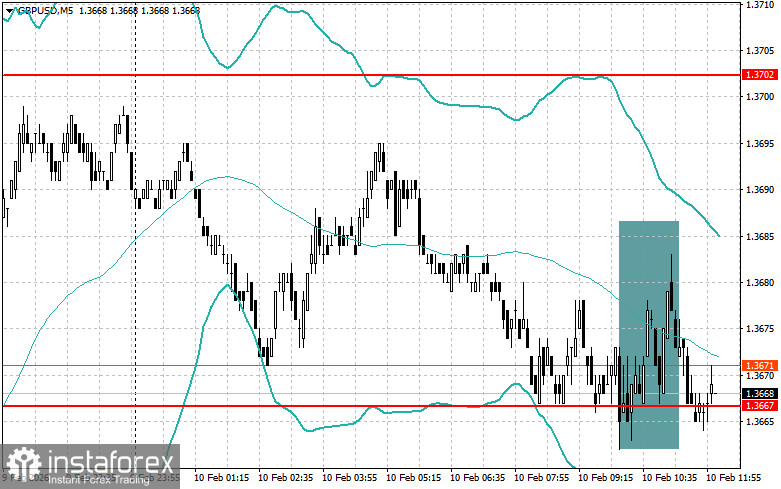Click the 1.3700 price axis label
This screenshot has height=489, width=781.
tap(760, 97)
